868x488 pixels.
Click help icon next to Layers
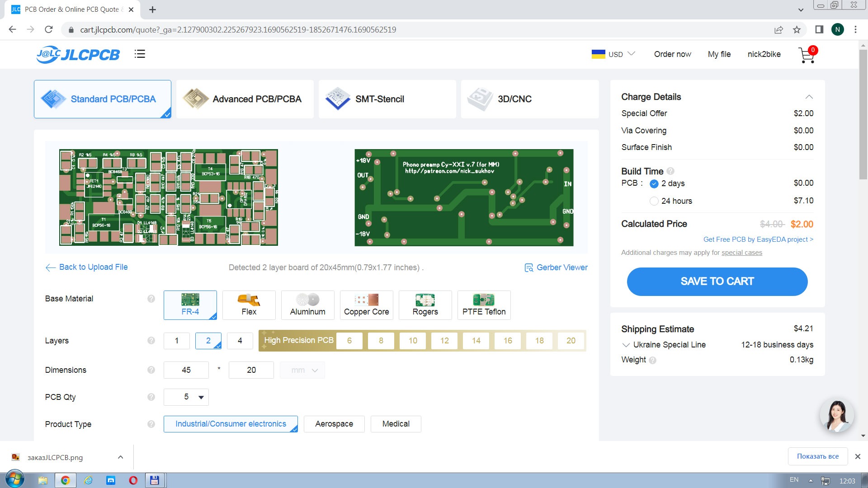pos(151,341)
